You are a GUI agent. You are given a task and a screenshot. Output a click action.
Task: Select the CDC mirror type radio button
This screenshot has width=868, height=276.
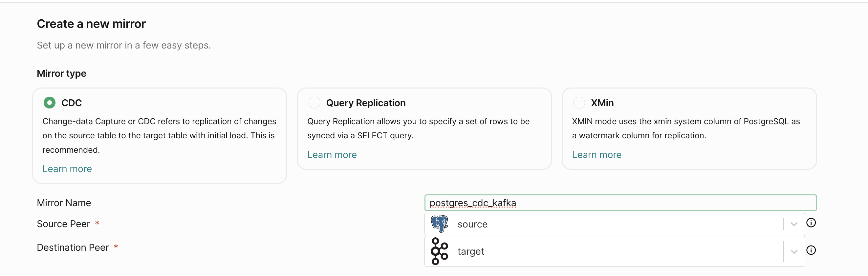50,103
